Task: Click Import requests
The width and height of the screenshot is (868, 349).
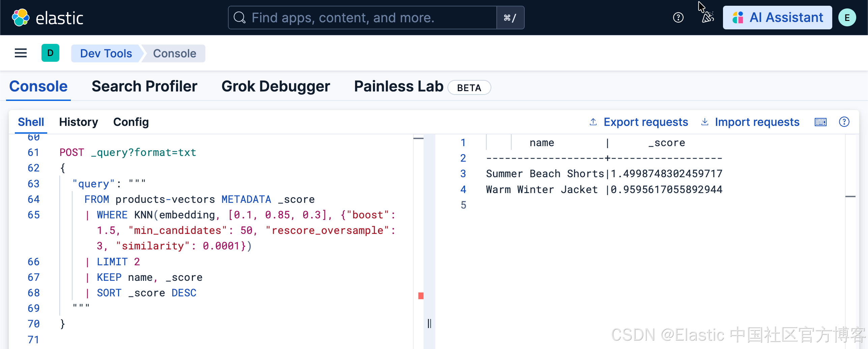Action: 750,122
